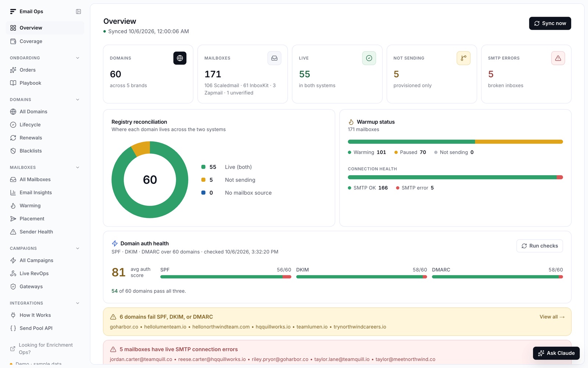This screenshot has height=368, width=588.
Task: Click the Live checkmark icon in the card
Action: pos(369,58)
